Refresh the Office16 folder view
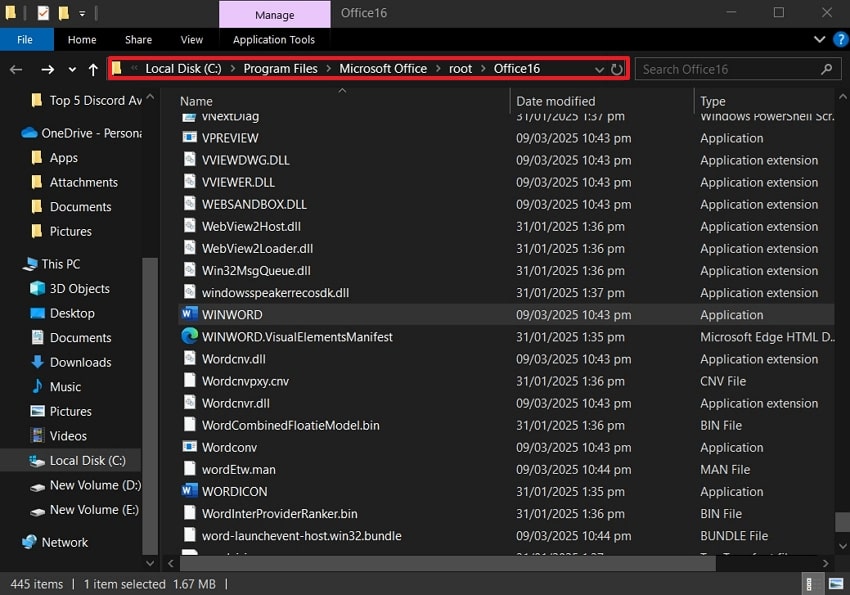 (x=617, y=69)
